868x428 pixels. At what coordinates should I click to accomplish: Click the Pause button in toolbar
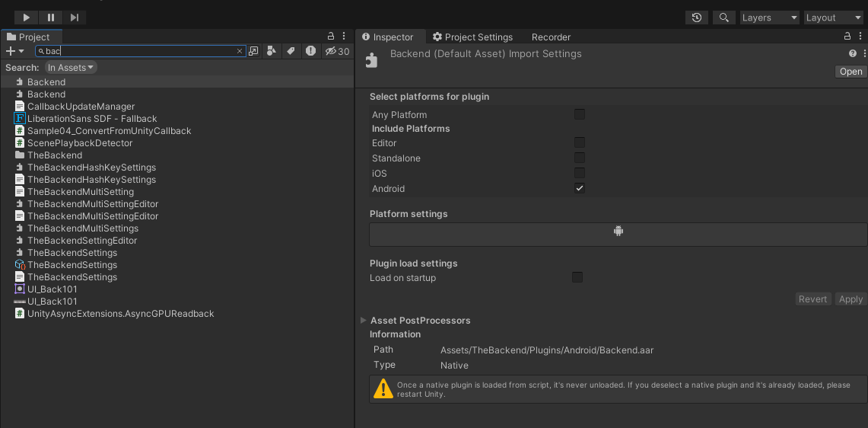point(51,18)
